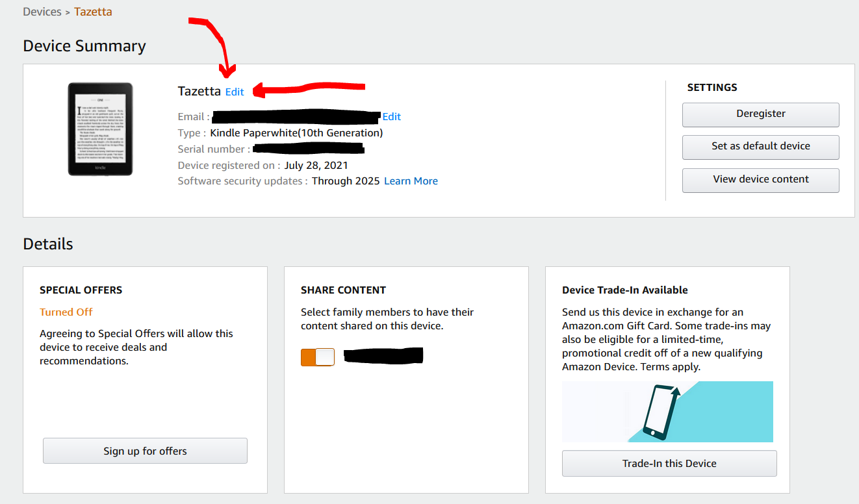Edit the device email address
The width and height of the screenshot is (859, 504).
click(x=392, y=117)
